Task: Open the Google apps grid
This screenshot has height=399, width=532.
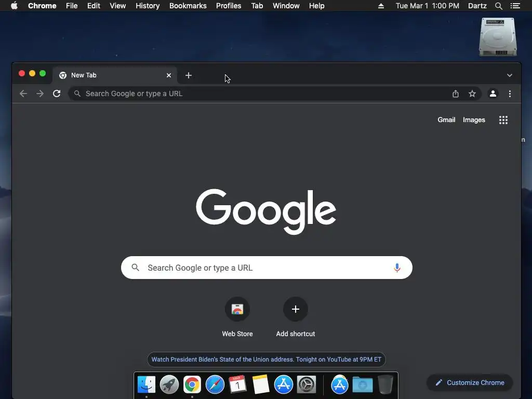Action: 503,120
